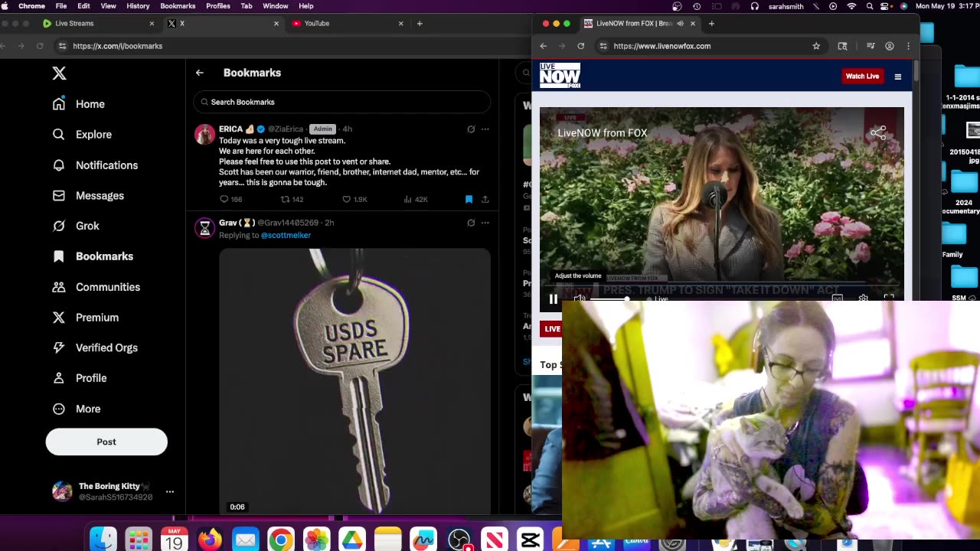Viewport: 980px width, 551px height.
Task: Open Grok in the X sidebar
Action: (x=76, y=226)
